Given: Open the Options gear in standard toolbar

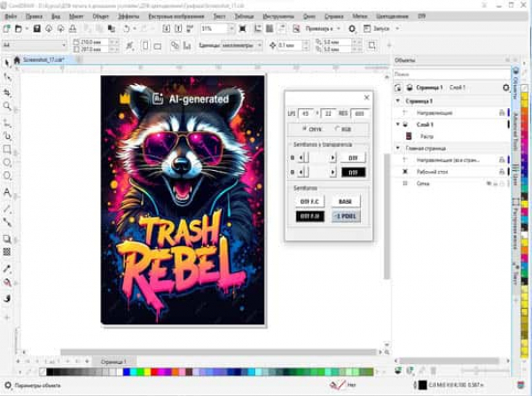Looking at the screenshot, I should click(x=352, y=29).
